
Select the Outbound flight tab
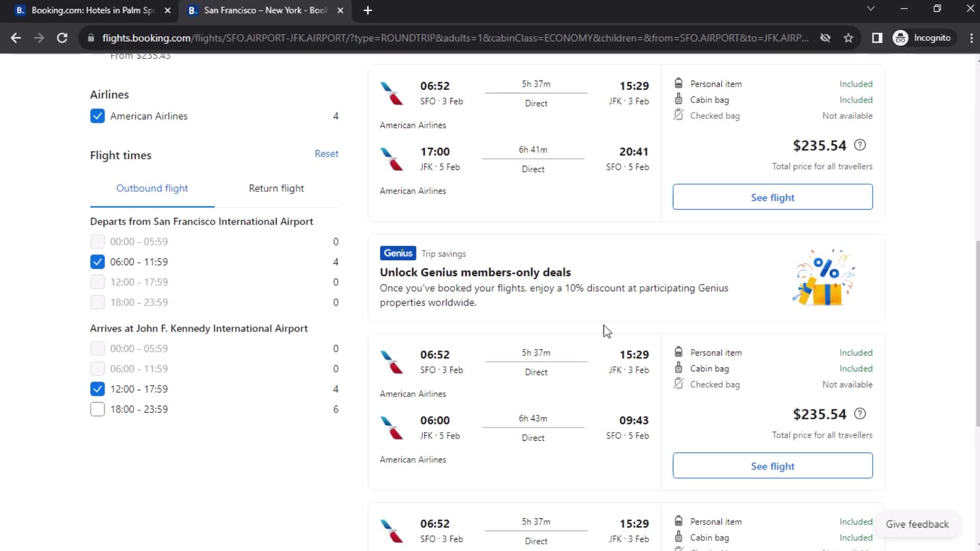pos(152,188)
